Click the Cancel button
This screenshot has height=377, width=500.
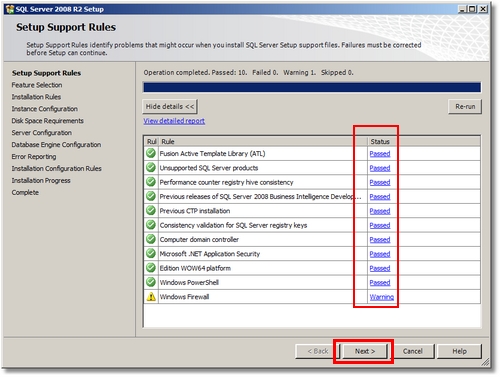[412, 351]
